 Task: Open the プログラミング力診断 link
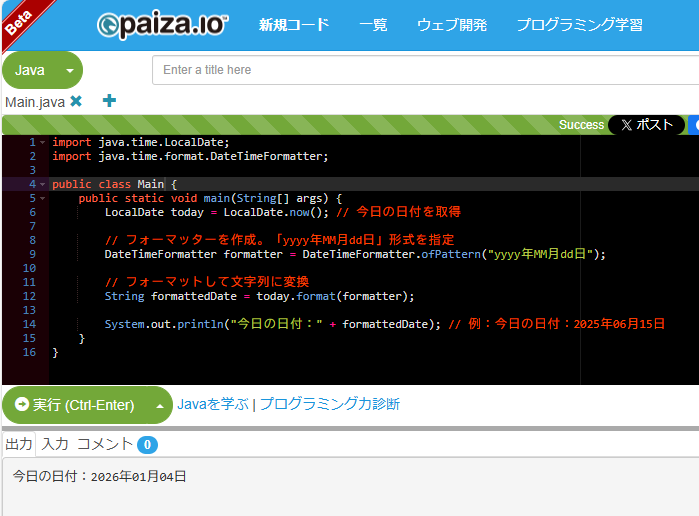(x=330, y=404)
